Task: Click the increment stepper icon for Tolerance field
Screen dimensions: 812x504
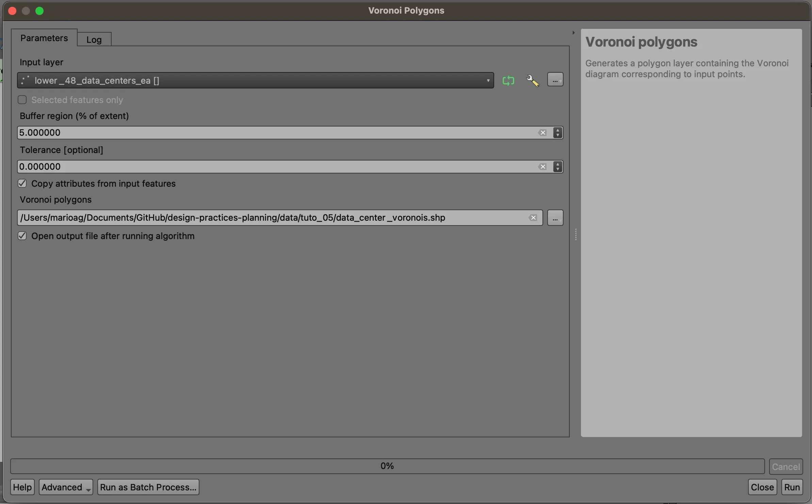Action: pos(557,163)
